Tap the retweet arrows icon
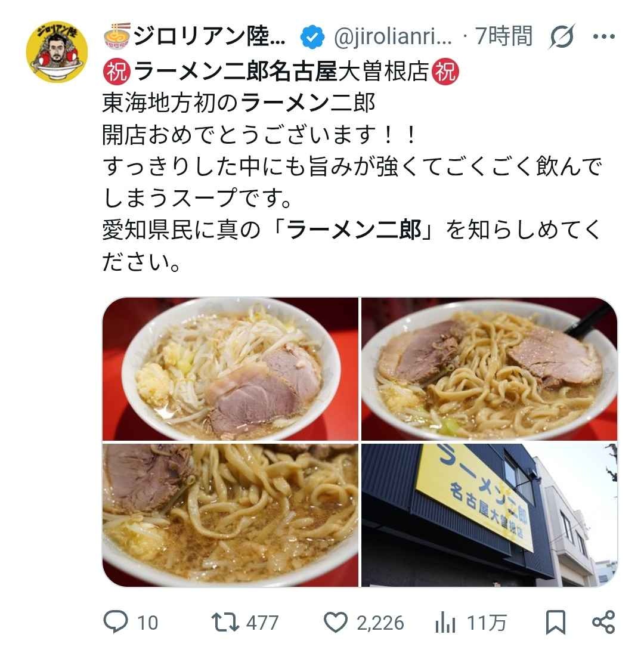644x653 pixels. (225, 623)
